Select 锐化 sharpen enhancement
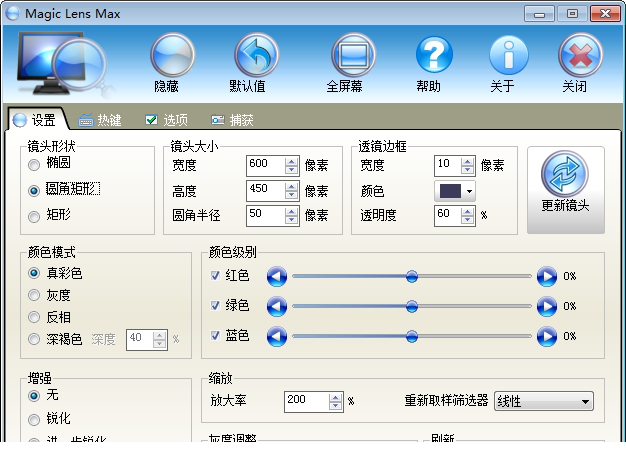626x459 pixels. (x=34, y=419)
